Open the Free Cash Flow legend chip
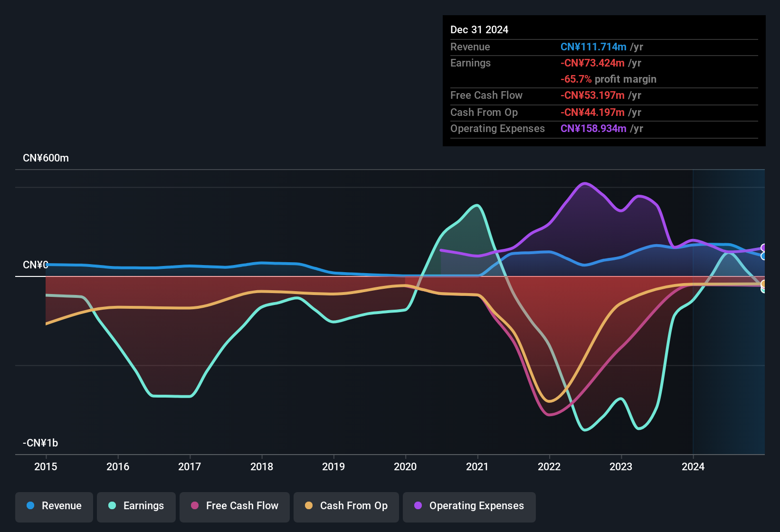 [234, 506]
